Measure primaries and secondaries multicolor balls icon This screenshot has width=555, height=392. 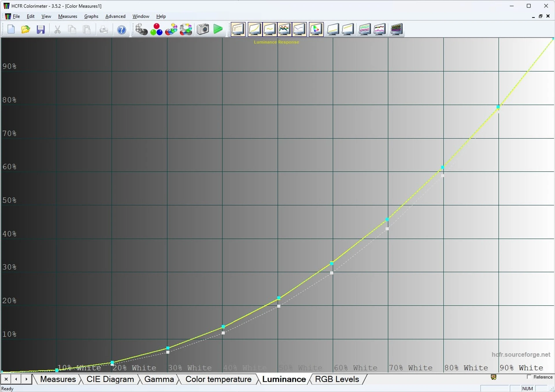point(171,29)
